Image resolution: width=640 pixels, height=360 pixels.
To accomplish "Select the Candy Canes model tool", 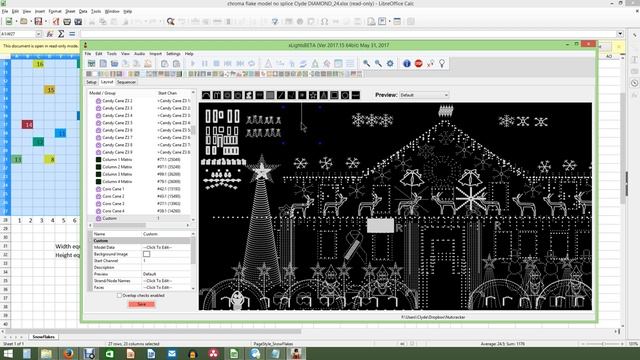I will (217, 95).
